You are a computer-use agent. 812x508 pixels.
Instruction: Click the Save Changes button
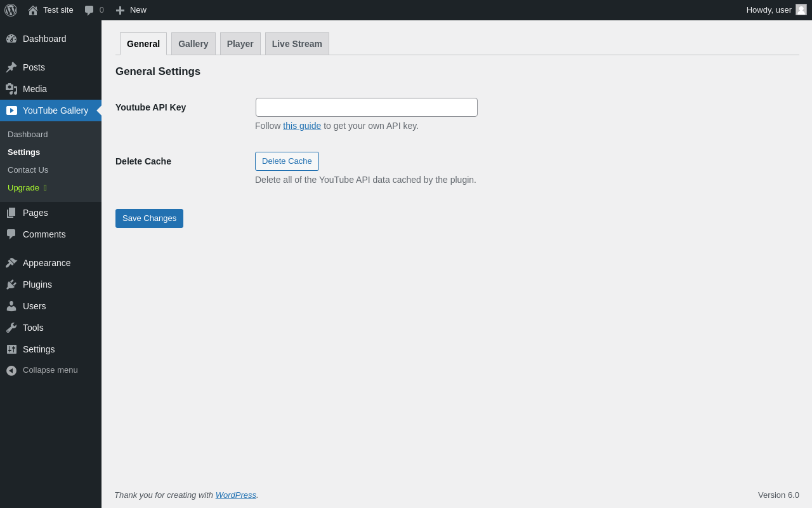pos(149,218)
